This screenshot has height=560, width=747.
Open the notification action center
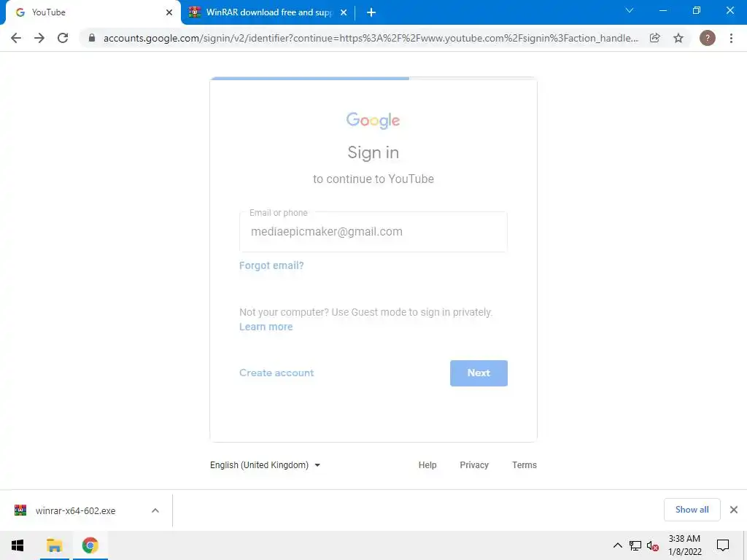tap(723, 545)
